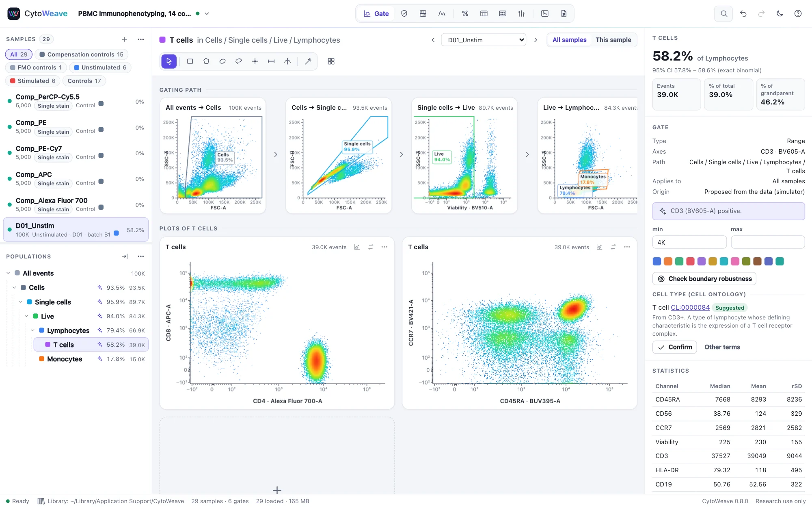
Task: Undo the last action
Action: [x=743, y=13]
